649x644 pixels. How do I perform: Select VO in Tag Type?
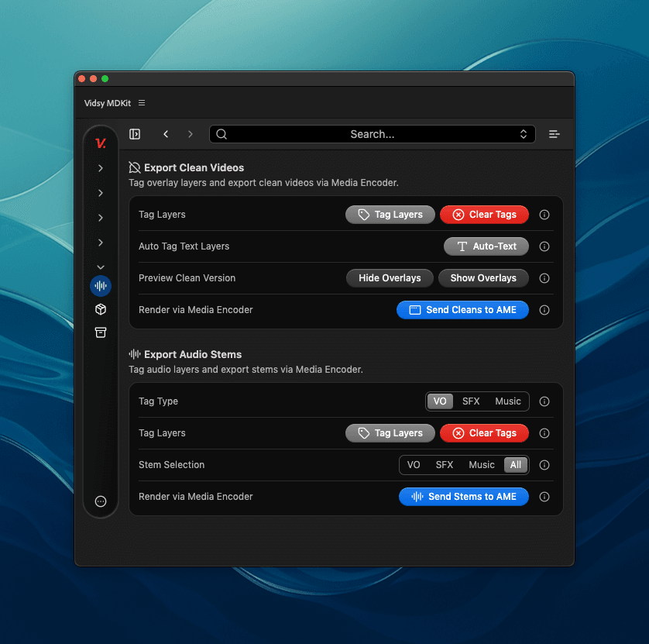coord(440,401)
